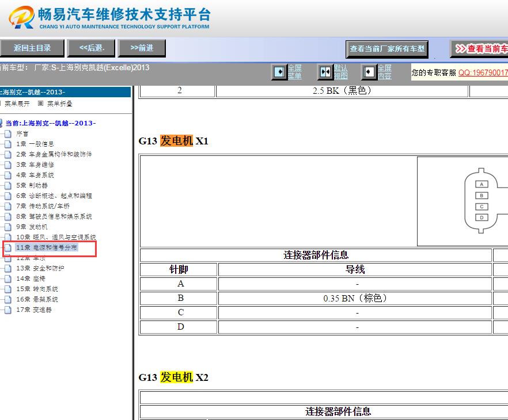The image size is (508, 420).
Task: Open 10章 暖风、通风与空调系统
Action: click(x=56, y=237)
